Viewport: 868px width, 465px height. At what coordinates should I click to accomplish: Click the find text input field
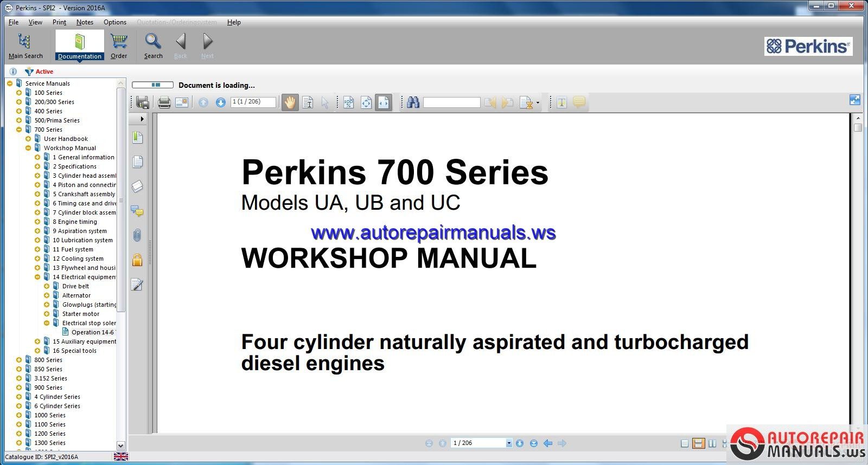click(451, 102)
